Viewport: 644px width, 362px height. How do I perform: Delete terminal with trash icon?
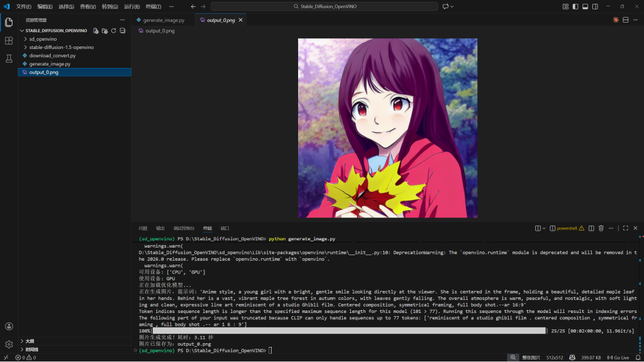[601, 228]
